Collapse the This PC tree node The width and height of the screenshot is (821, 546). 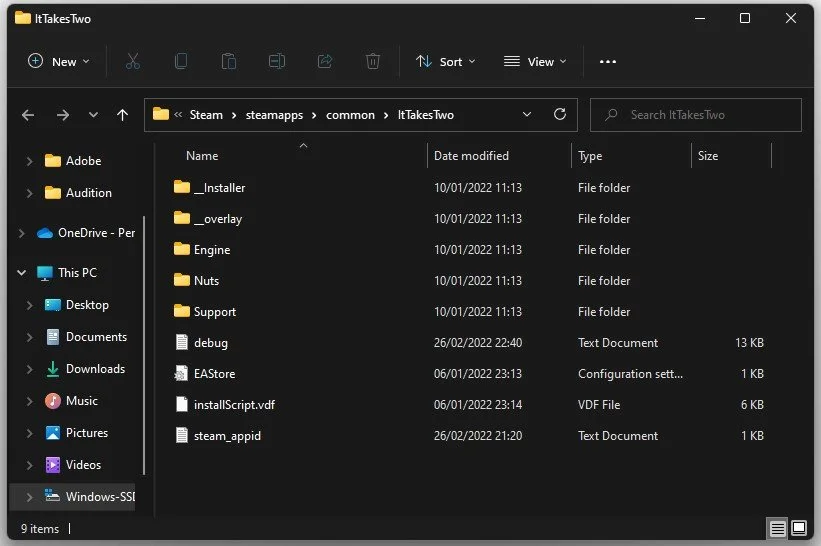pyautogui.click(x=21, y=273)
